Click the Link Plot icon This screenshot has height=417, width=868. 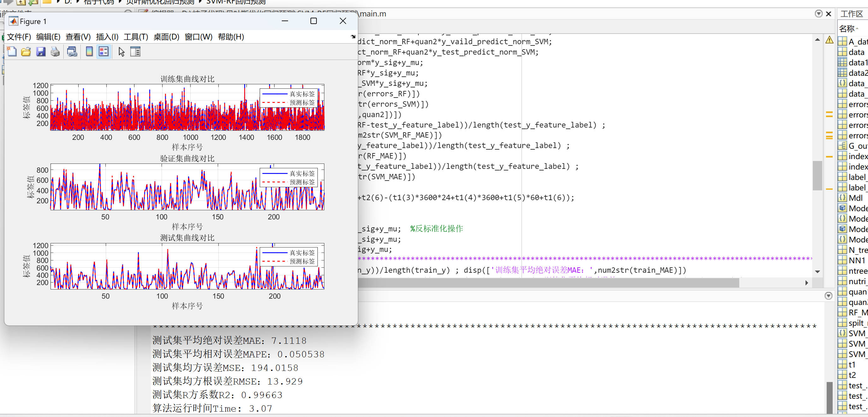pos(72,51)
